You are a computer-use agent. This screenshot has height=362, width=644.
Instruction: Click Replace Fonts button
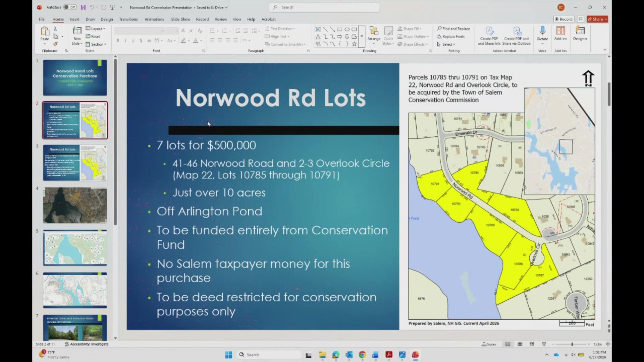click(451, 37)
